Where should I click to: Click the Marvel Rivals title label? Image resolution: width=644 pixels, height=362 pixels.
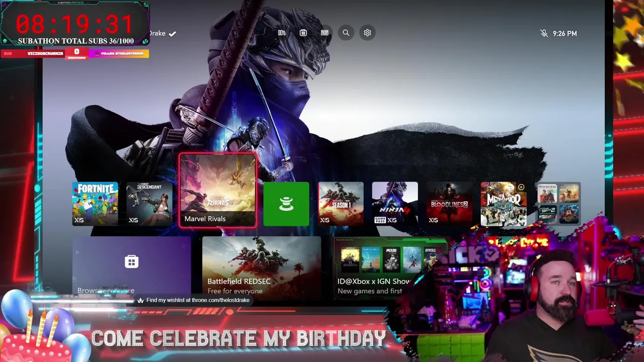point(205,219)
